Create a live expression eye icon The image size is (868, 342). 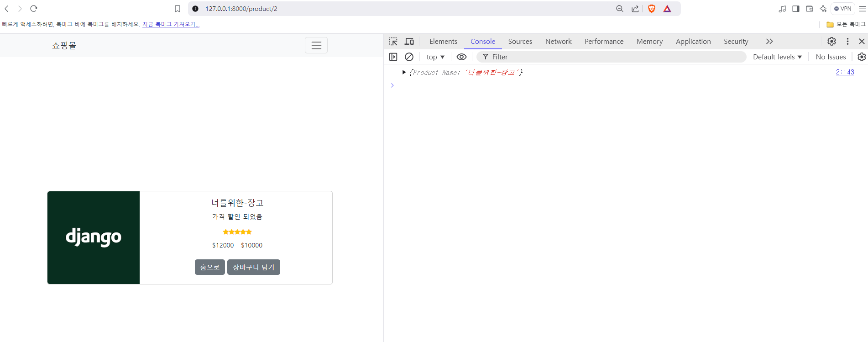pyautogui.click(x=462, y=57)
